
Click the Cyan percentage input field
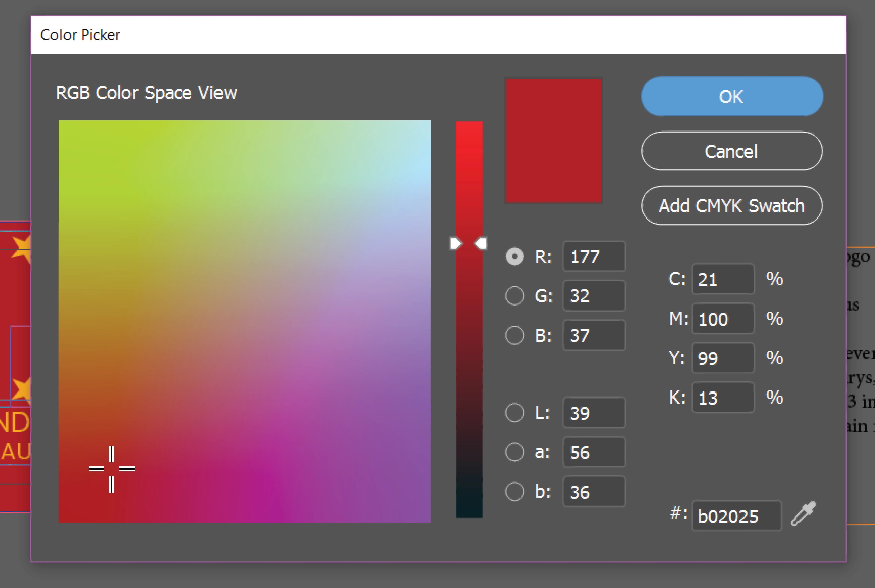click(723, 279)
